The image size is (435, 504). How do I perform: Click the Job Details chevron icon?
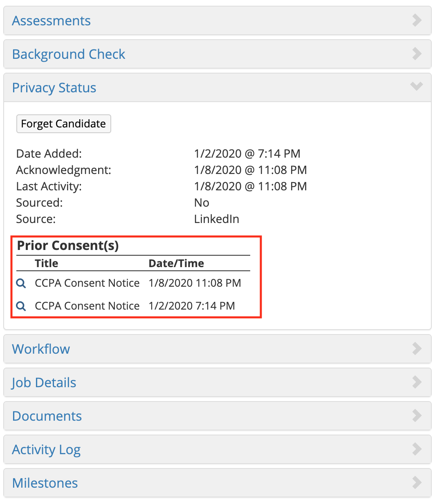pyautogui.click(x=417, y=382)
